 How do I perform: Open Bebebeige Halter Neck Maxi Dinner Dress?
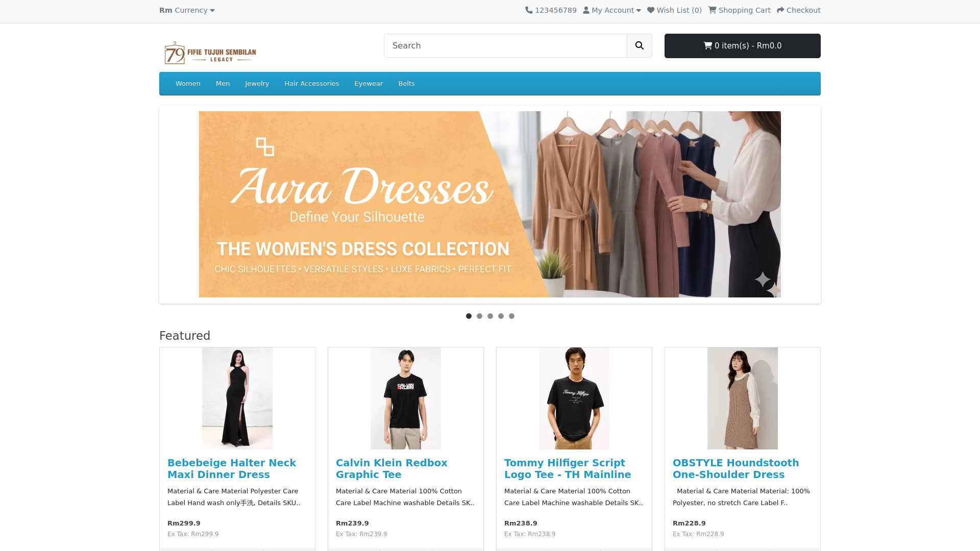coord(232,469)
